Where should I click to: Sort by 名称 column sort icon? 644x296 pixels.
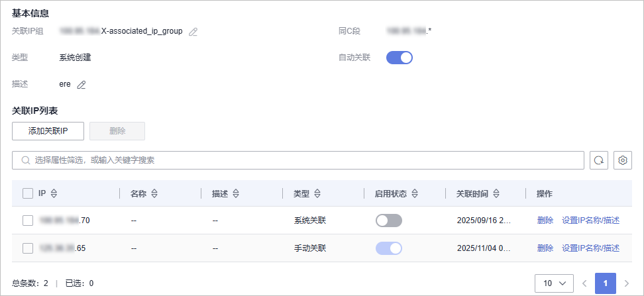pos(154,194)
